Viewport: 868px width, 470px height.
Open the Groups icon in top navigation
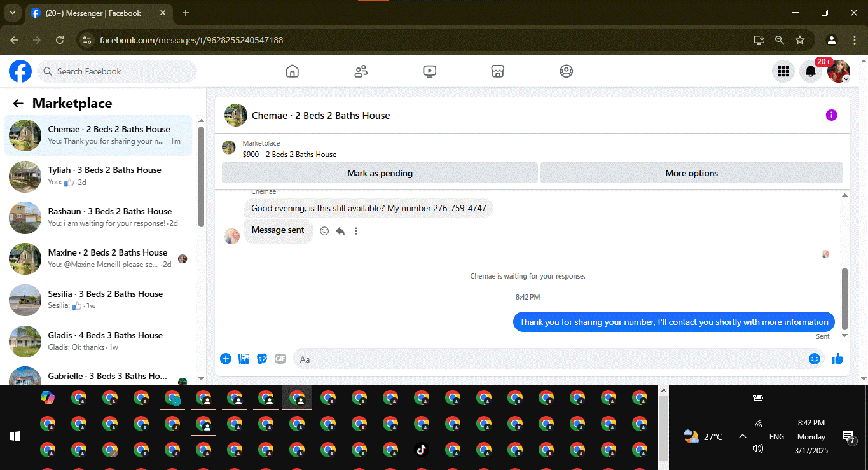(x=567, y=71)
